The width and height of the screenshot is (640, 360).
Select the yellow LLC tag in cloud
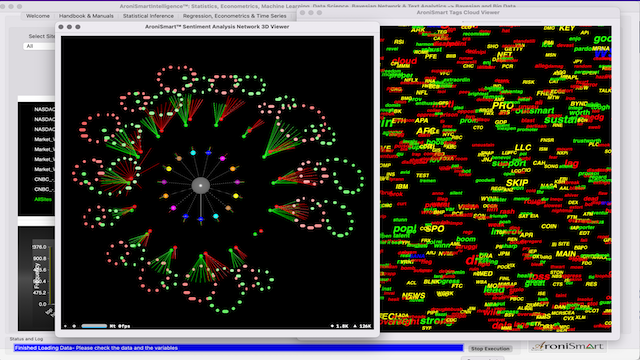point(523,147)
